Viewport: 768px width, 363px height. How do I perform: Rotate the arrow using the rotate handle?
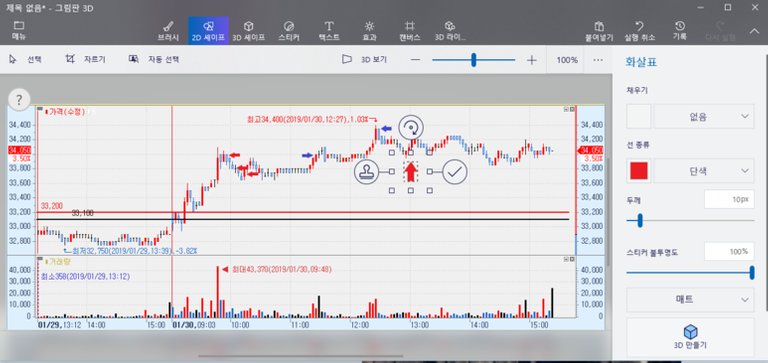click(410, 128)
